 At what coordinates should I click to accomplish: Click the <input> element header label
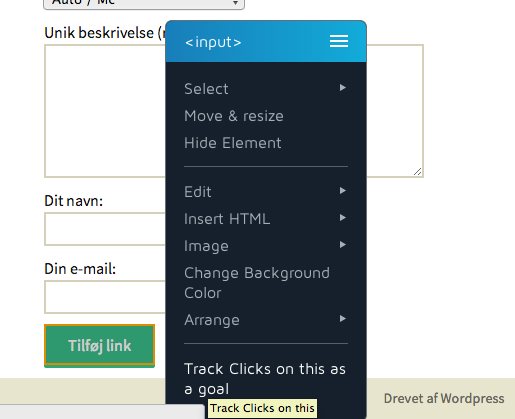[x=213, y=42]
